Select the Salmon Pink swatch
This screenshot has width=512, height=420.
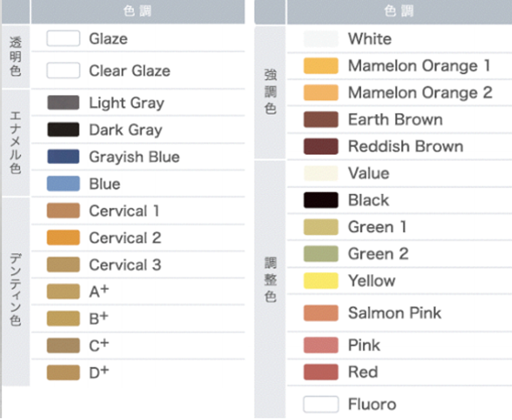tap(321, 313)
